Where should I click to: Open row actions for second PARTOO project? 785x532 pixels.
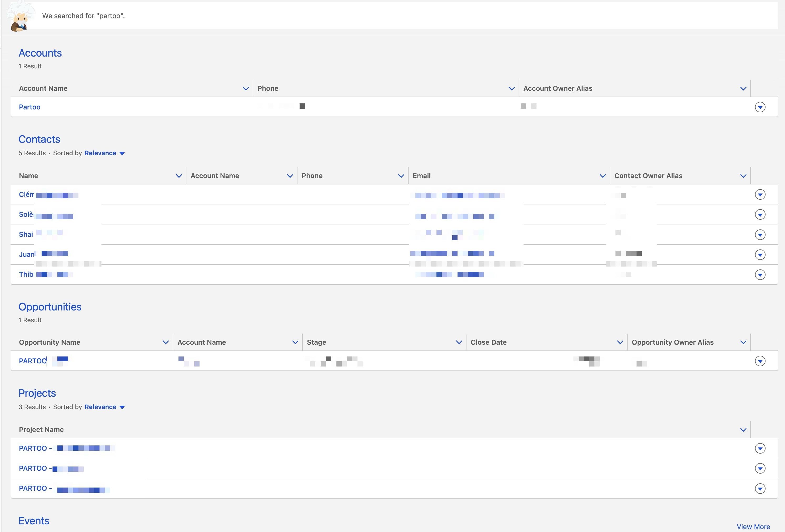tap(760, 468)
